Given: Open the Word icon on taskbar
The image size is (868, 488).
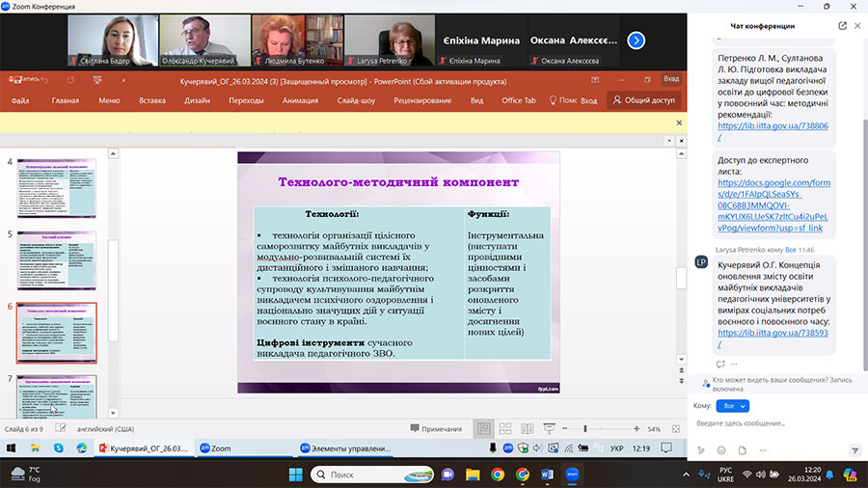Looking at the screenshot, I should (x=548, y=474).
